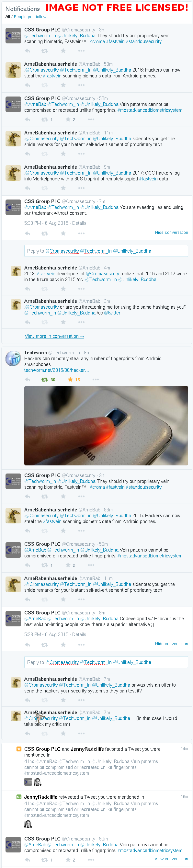Open more options on the 5:39 PM tweet
This screenshot has height=868, width=193.
pos(81,233)
